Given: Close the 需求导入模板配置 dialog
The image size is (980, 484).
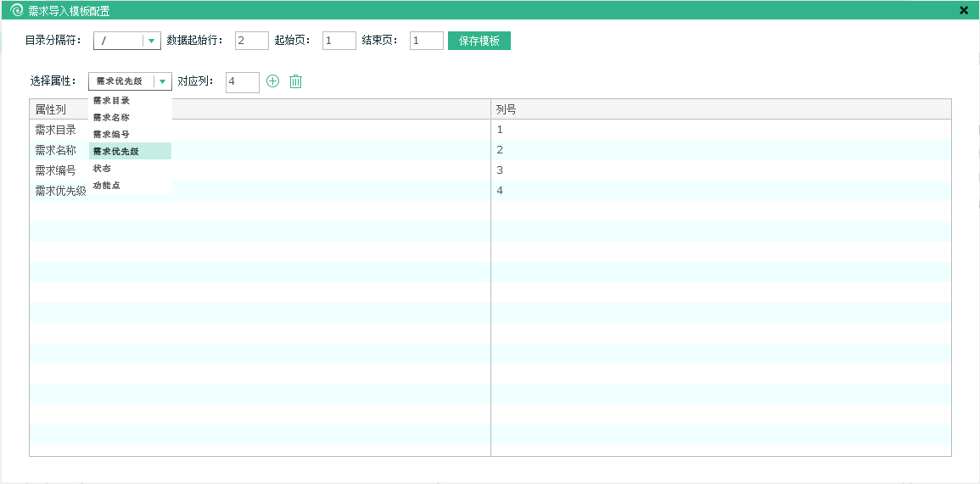Looking at the screenshot, I should coord(964,11).
